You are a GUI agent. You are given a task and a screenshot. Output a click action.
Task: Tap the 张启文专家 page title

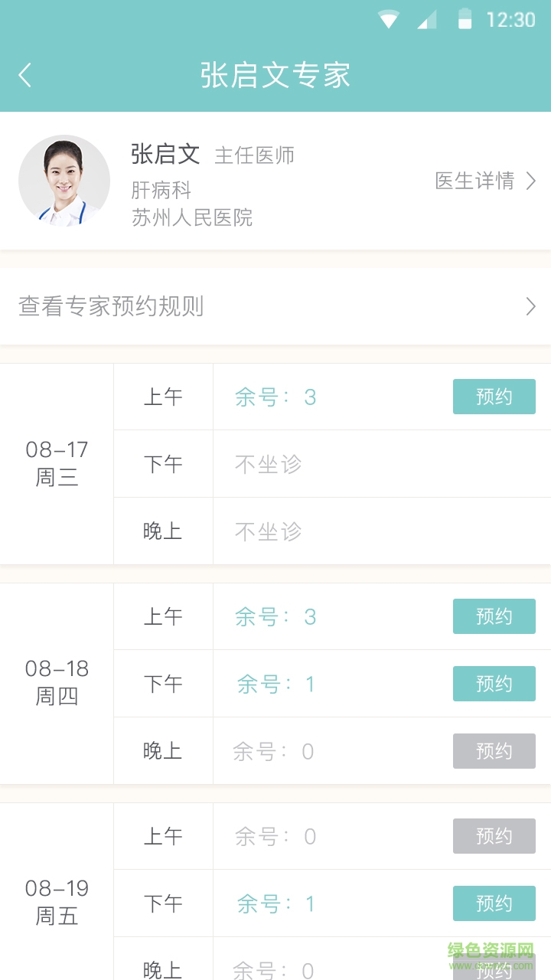pyautogui.click(x=275, y=75)
